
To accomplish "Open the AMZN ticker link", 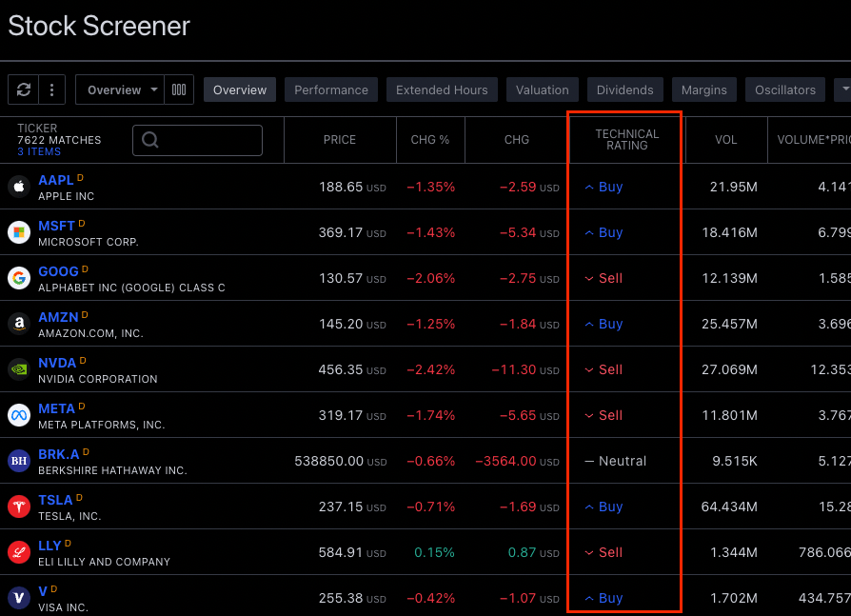I will 59,317.
